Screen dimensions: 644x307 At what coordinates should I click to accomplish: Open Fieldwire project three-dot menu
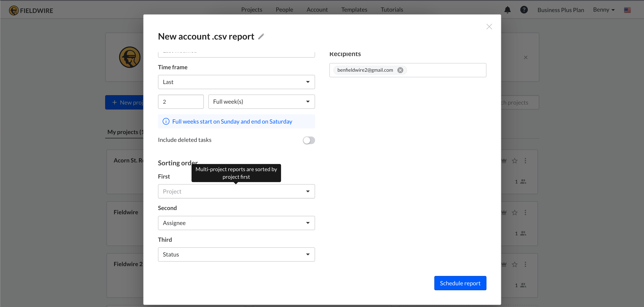tap(525, 212)
